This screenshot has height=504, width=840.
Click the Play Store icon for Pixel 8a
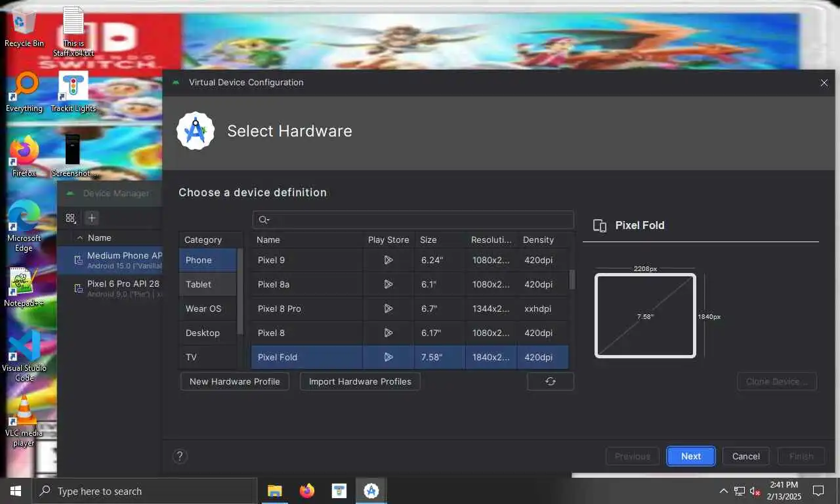[388, 284]
